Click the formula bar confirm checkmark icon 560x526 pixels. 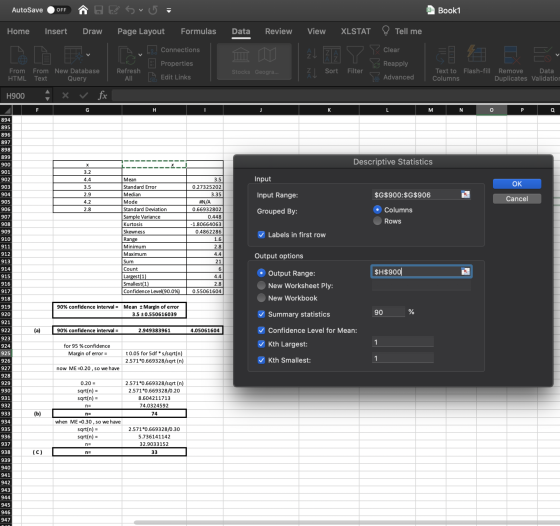tap(84, 95)
